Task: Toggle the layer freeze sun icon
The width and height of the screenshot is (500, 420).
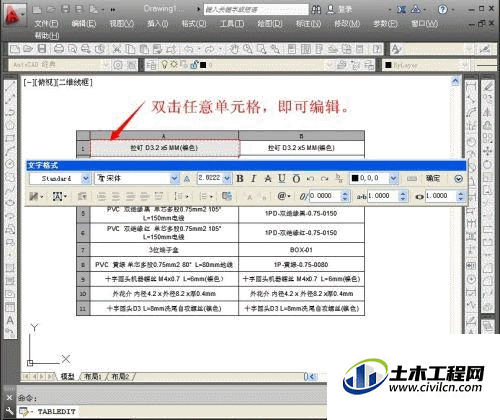Action: coord(174,64)
